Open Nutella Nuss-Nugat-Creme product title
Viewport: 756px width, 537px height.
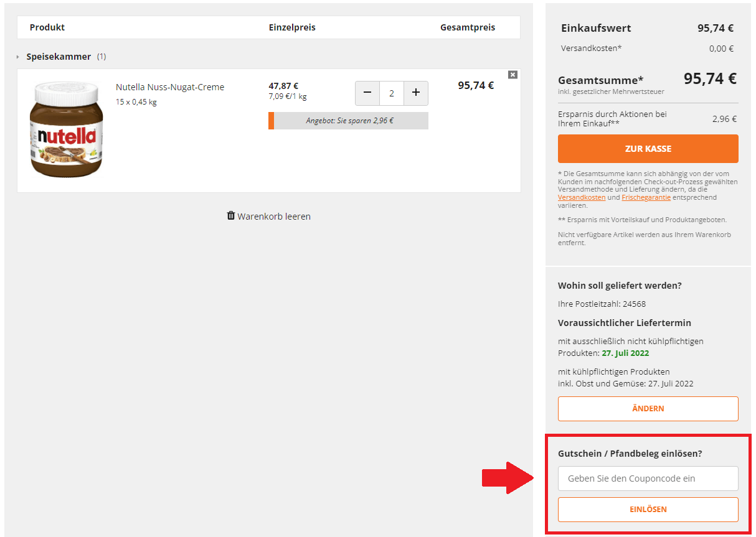[x=170, y=87]
